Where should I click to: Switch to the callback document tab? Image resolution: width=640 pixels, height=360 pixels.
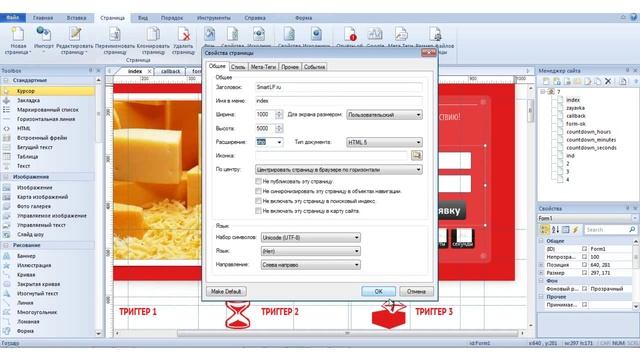pos(170,71)
